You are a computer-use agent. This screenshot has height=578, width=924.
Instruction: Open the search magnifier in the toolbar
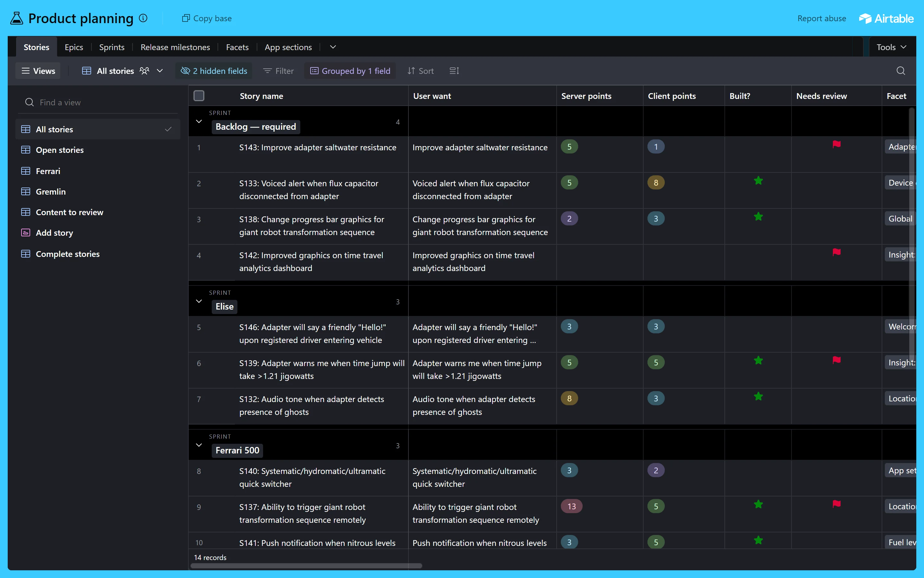click(901, 71)
